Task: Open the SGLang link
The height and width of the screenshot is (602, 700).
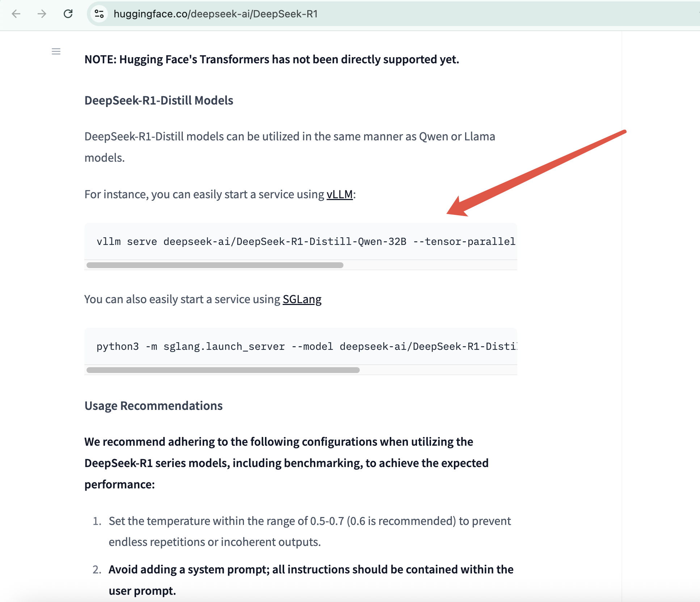Action: 302,299
